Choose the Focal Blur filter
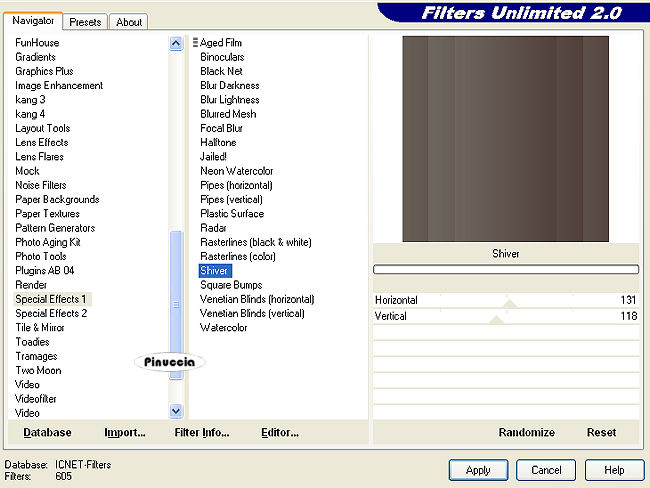 click(x=221, y=128)
